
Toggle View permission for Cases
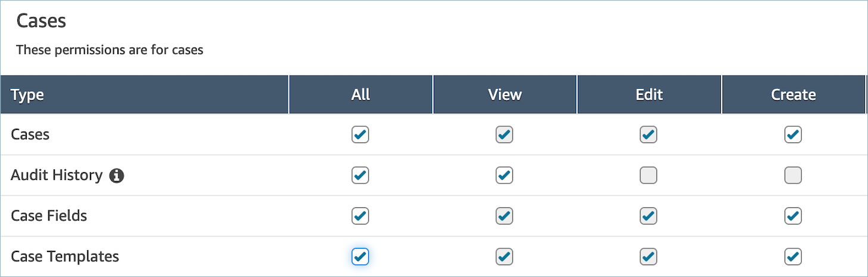505,135
